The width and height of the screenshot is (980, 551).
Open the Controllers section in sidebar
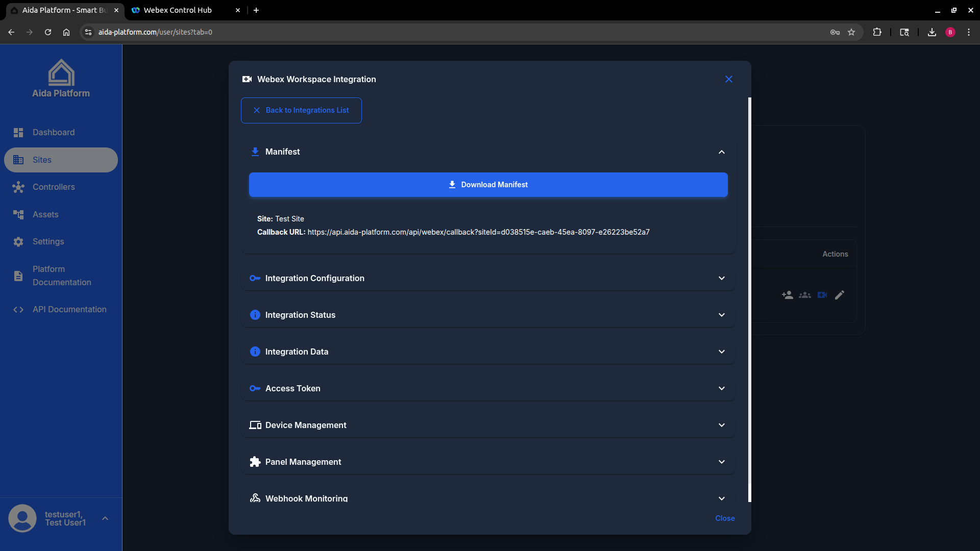point(53,187)
